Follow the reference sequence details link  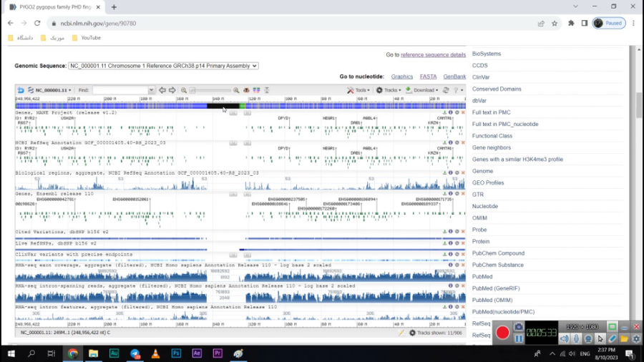coord(433,54)
